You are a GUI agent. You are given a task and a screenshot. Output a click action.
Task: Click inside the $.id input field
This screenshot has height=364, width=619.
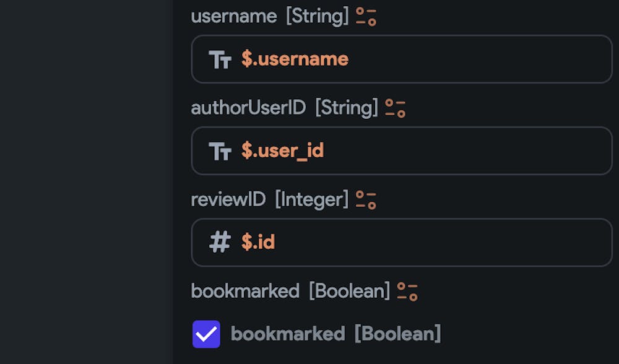pyautogui.click(x=402, y=242)
